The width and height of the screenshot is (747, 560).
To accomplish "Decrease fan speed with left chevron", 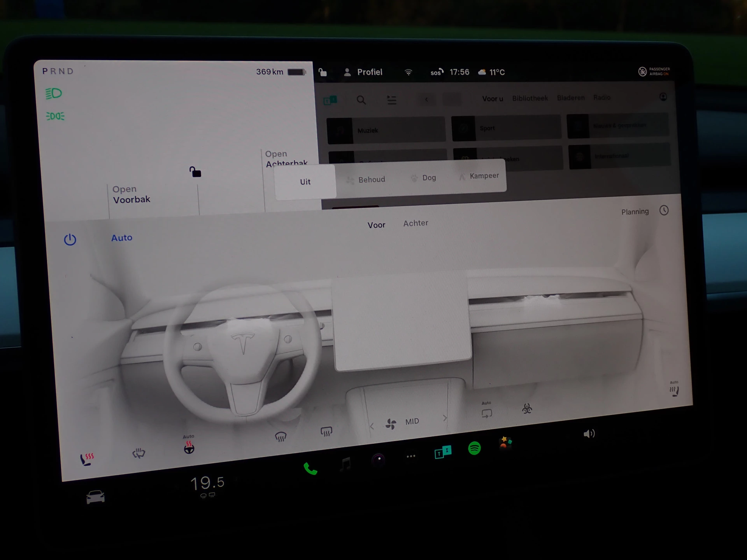I will (x=372, y=426).
